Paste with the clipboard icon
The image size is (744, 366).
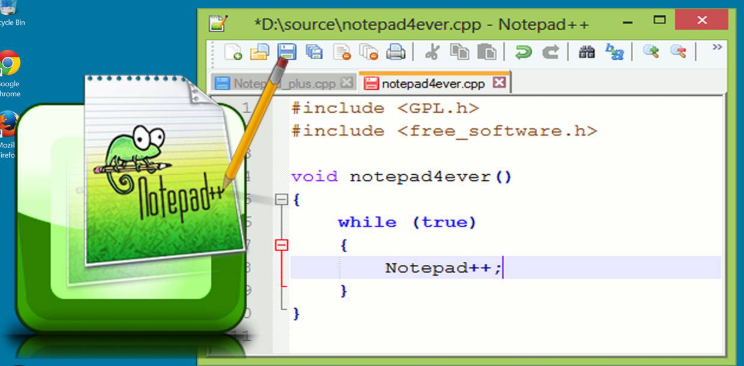(486, 51)
